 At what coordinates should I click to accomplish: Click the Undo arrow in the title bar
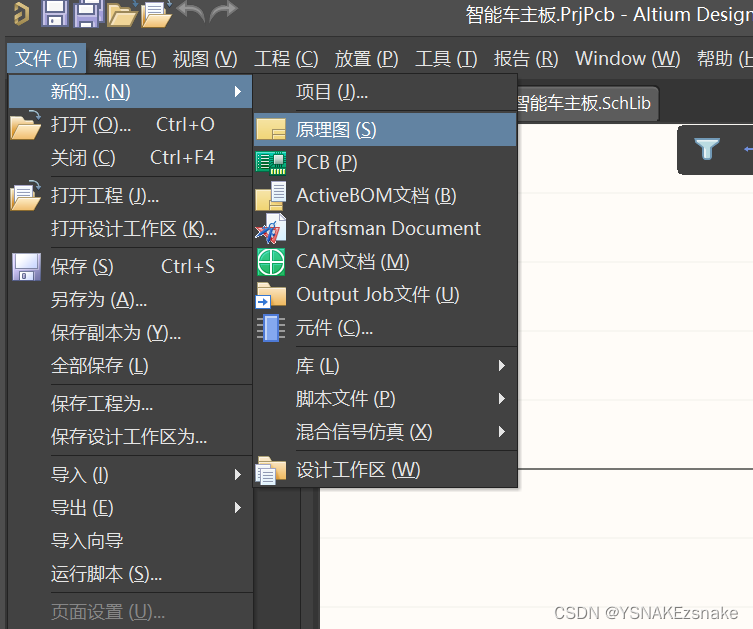tap(191, 11)
